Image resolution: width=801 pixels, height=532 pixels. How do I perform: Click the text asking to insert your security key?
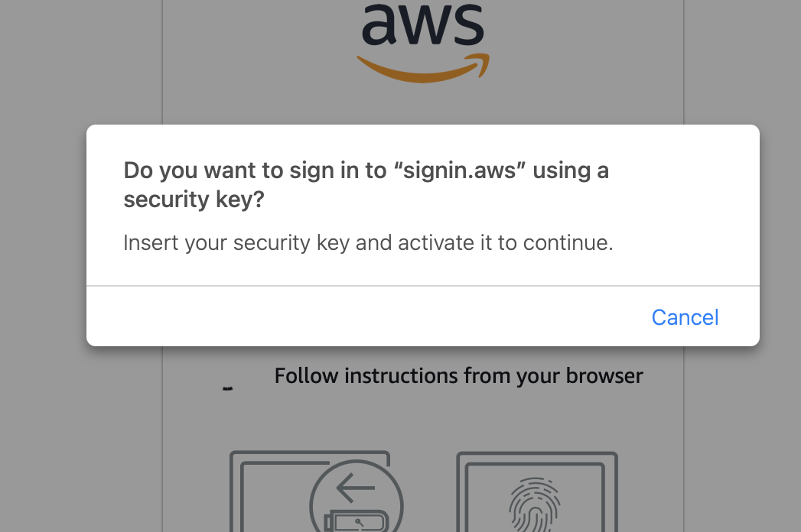click(368, 242)
